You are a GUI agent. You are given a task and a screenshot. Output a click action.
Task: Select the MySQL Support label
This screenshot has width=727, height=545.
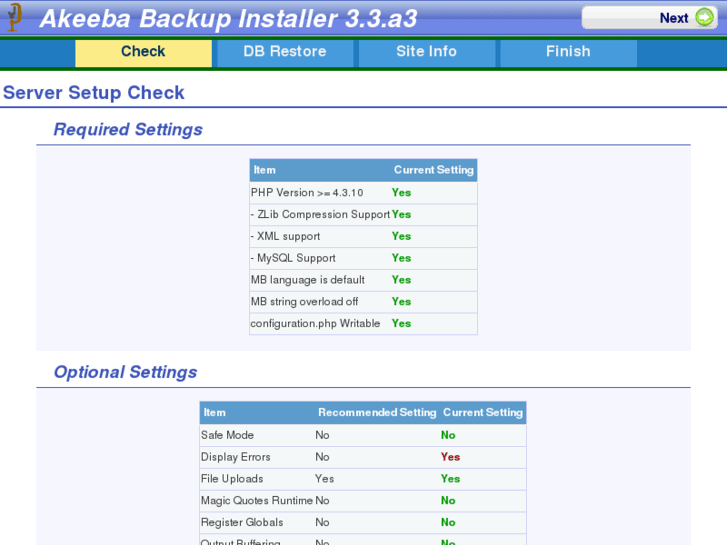tap(293, 258)
